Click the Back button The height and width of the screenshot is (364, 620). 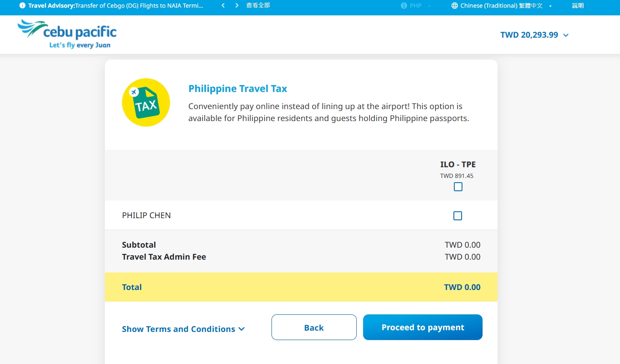point(314,328)
